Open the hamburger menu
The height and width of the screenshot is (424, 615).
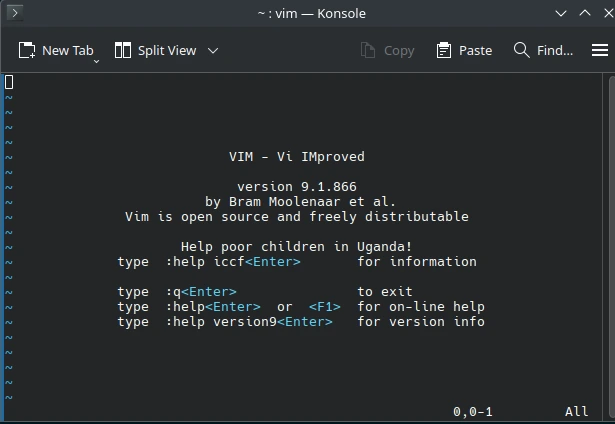(x=599, y=50)
